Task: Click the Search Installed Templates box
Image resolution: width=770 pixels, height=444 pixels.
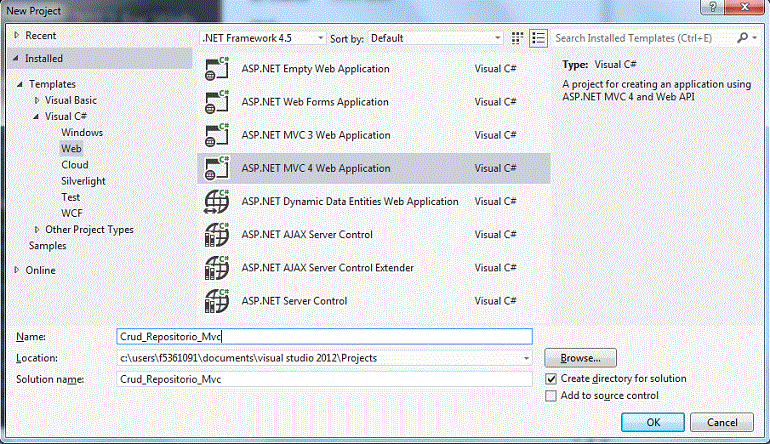Action: coord(643,38)
